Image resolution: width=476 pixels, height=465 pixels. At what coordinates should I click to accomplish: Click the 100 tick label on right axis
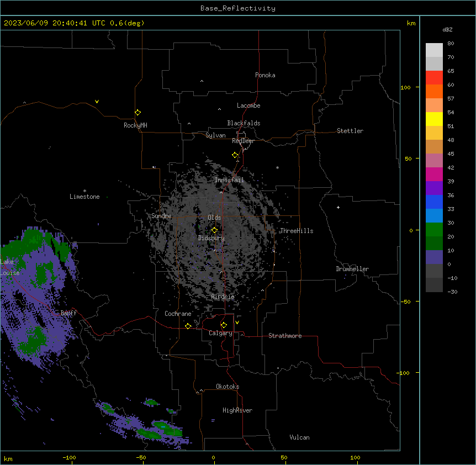[405, 87]
